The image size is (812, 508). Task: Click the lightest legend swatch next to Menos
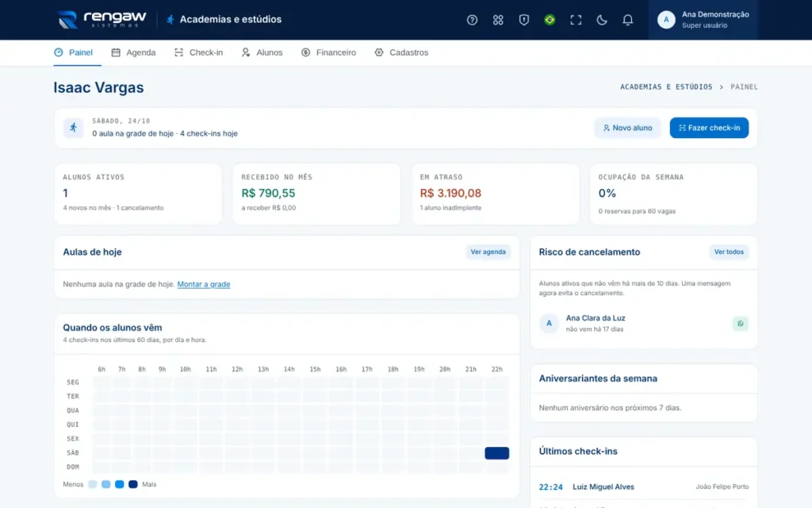[92, 484]
